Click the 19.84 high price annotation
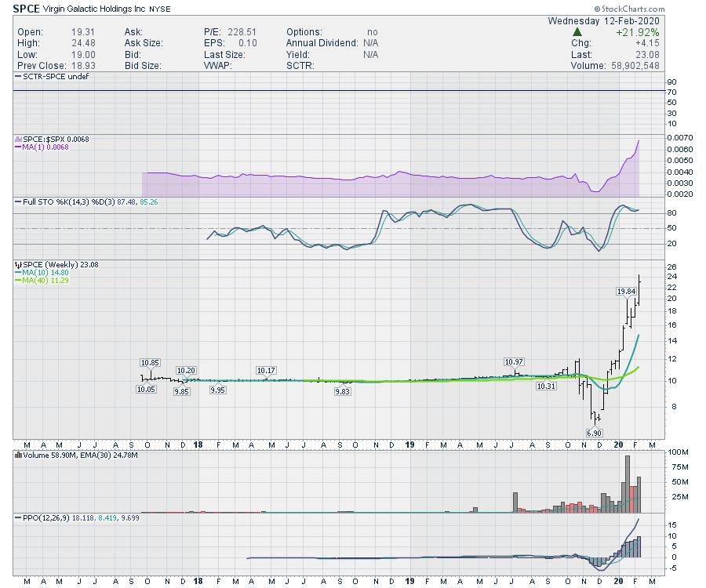706x588 pixels. tap(625, 291)
